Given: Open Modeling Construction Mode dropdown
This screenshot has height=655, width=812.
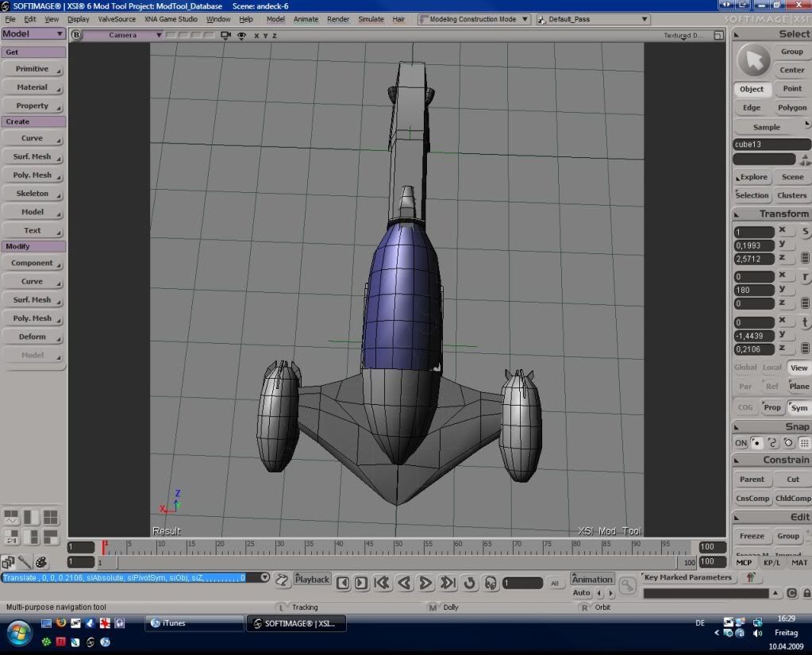Looking at the screenshot, I should tap(474, 19).
